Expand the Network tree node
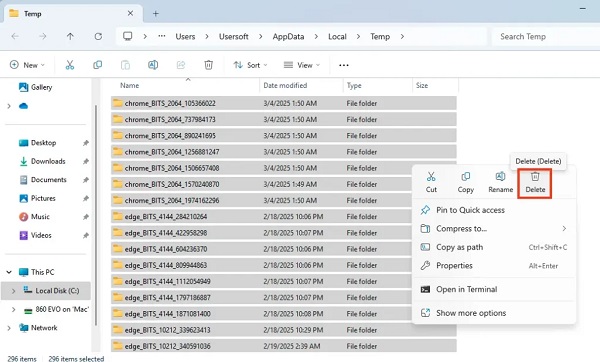This screenshot has width=600, height=362. tap(9, 328)
